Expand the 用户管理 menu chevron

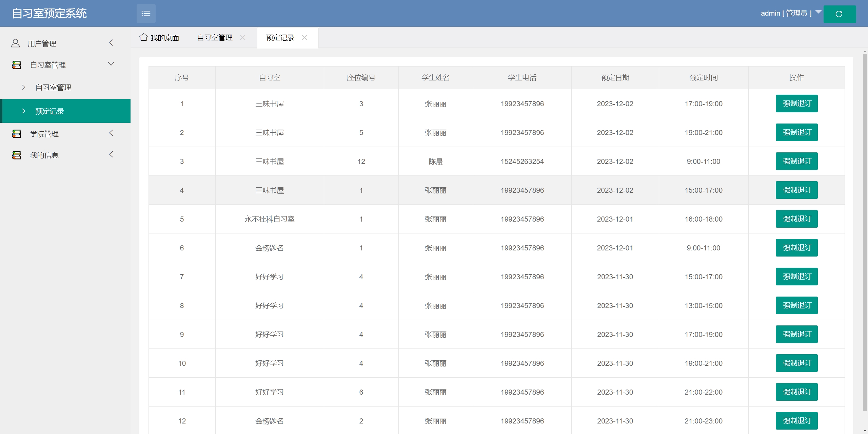tap(111, 43)
